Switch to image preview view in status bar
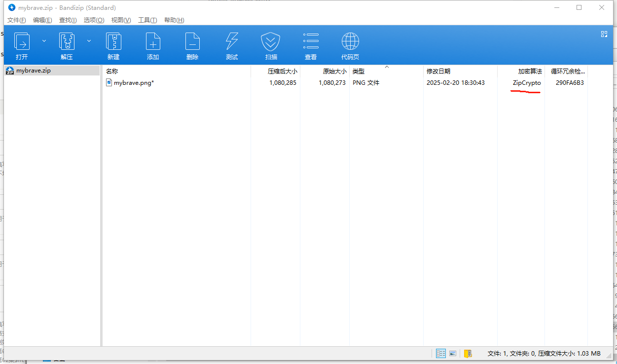617x364 pixels. (x=453, y=353)
